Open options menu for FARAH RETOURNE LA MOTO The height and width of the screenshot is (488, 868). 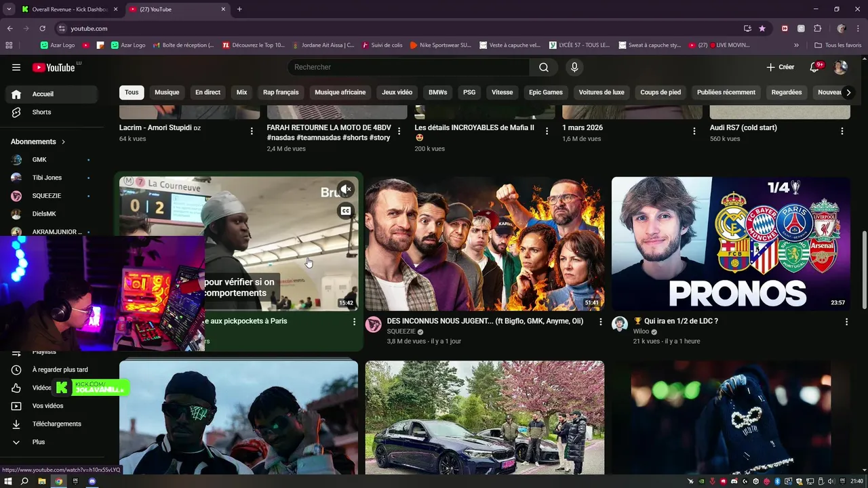(399, 131)
